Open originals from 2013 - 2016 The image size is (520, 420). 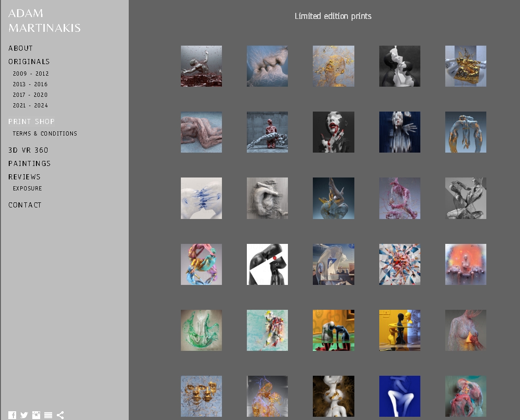coord(30,84)
